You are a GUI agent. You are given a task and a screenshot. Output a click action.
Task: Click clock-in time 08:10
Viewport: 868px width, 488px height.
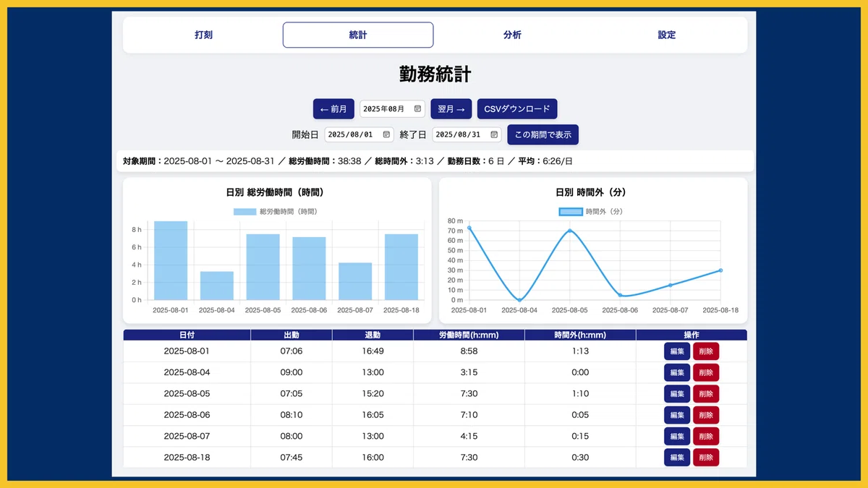(292, 415)
